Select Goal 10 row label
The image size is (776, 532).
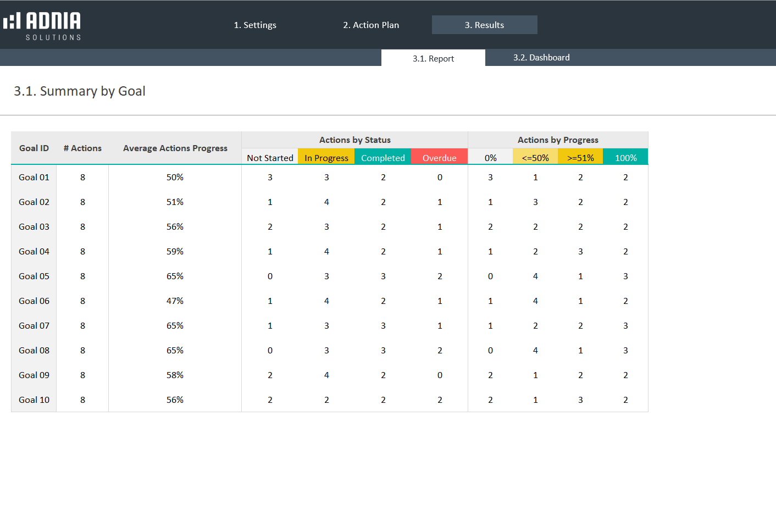[34, 400]
